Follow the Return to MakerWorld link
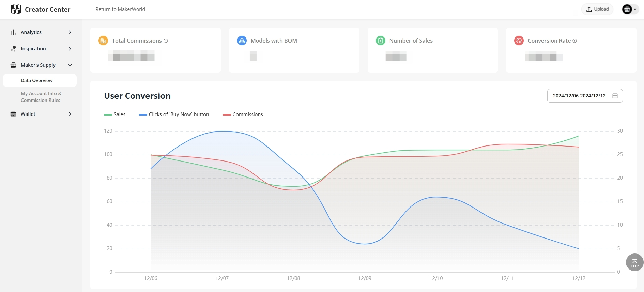644x292 pixels. [x=120, y=9]
